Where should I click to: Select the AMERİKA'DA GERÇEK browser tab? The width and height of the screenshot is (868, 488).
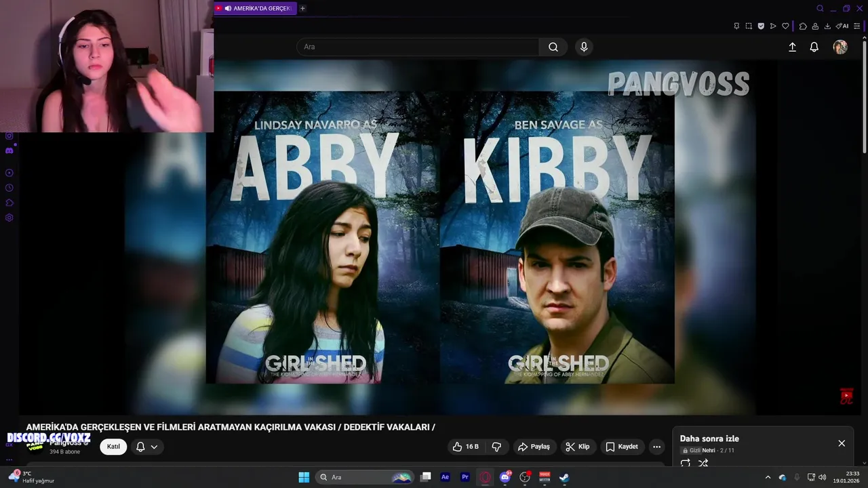coord(255,9)
